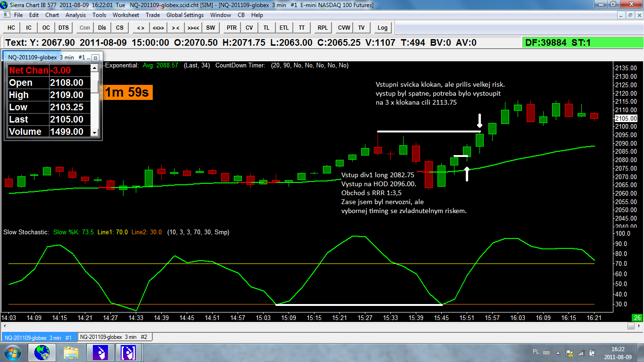Open the Trade menu
The image size is (644, 362).
tap(153, 15)
